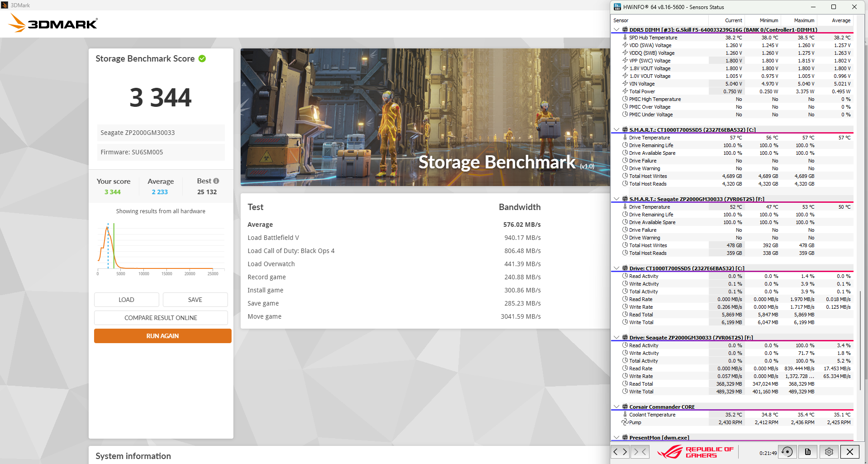The width and height of the screenshot is (868, 464).
Task: Click Coolant Temperature thermometer icon
Action: click(x=625, y=415)
